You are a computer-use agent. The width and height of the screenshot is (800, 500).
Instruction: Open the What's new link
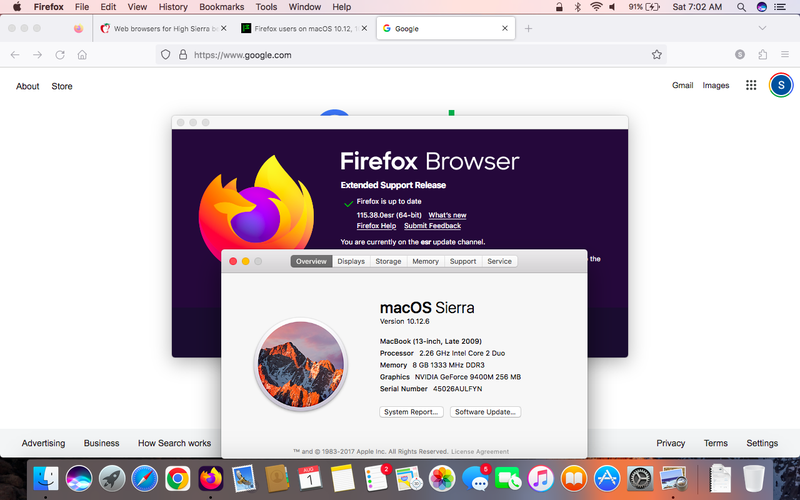447,215
